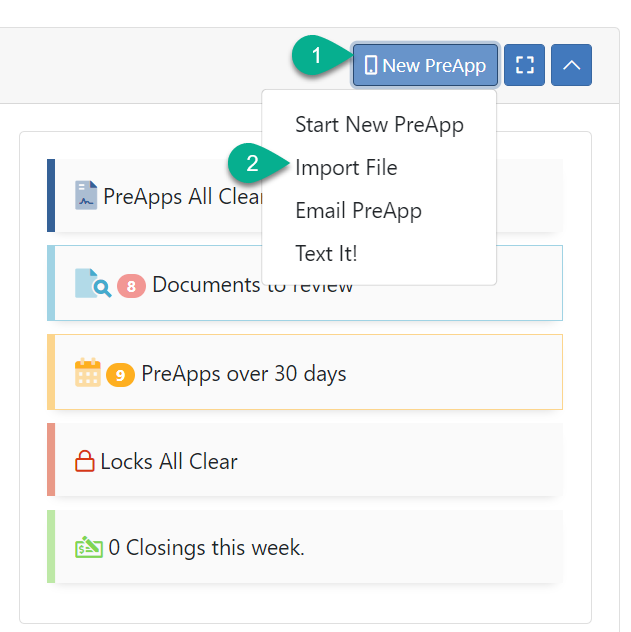Click the Text It! option
The width and height of the screenshot is (631, 632).
click(326, 254)
